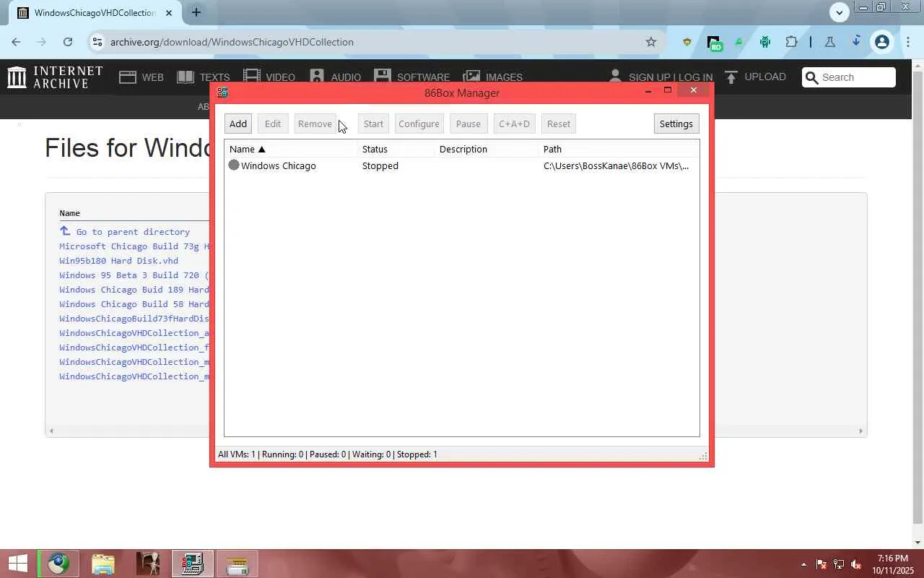The width and height of the screenshot is (924, 578).
Task: Go to the Internet Archive home logo
Action: (x=55, y=77)
